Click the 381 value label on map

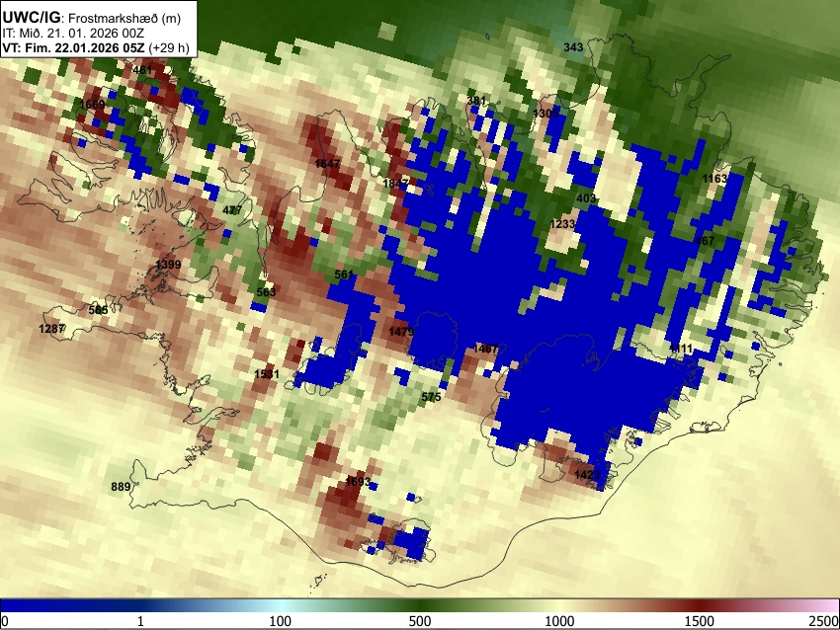tap(476, 101)
